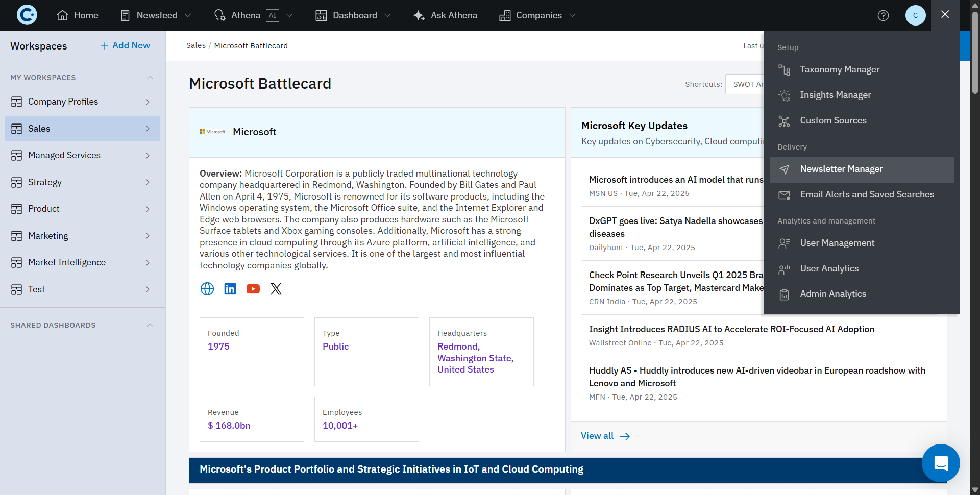Close the settings menu panel
Image resolution: width=980 pixels, height=495 pixels.
[945, 14]
